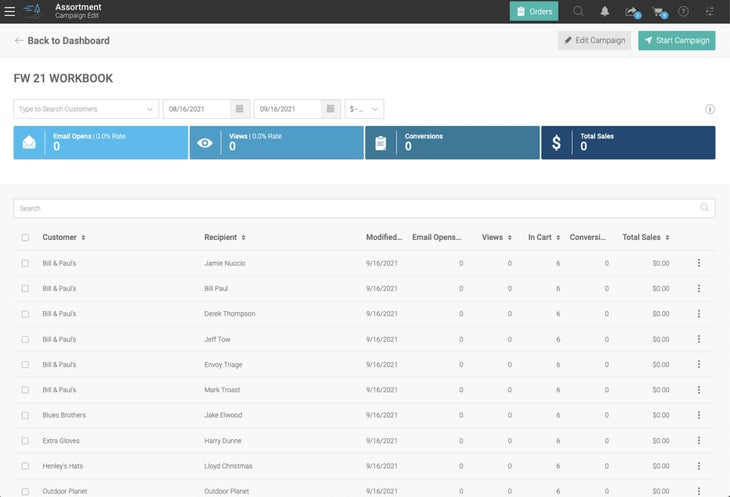
Task: Open the currency dropdown
Action: click(364, 109)
